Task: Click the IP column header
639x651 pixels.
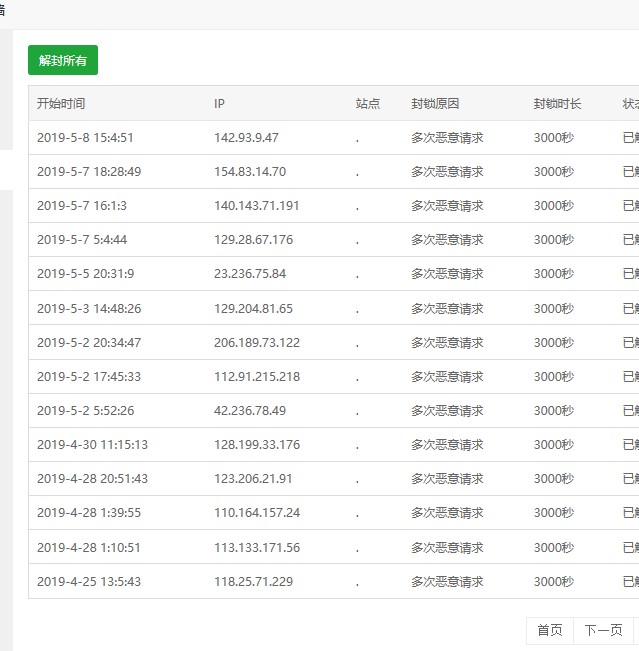Action: tap(219, 103)
